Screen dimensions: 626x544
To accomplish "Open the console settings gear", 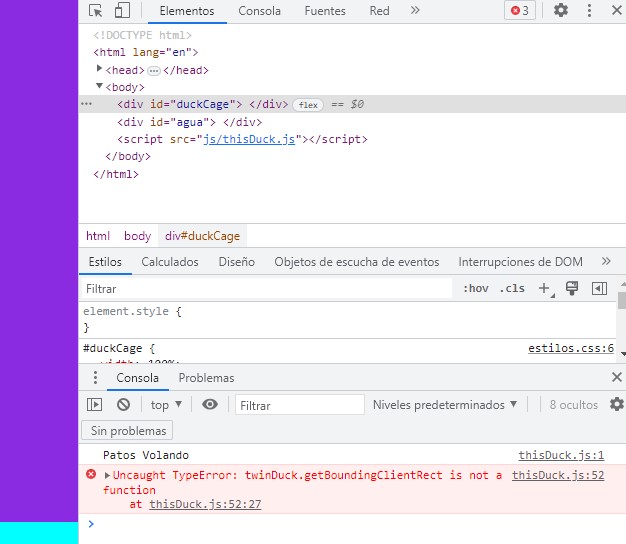I will click(617, 404).
